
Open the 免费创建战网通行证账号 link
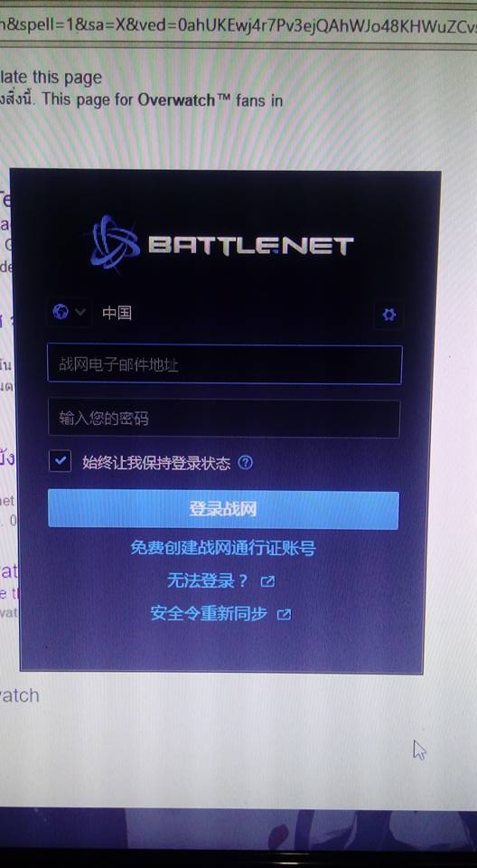pyautogui.click(x=223, y=549)
